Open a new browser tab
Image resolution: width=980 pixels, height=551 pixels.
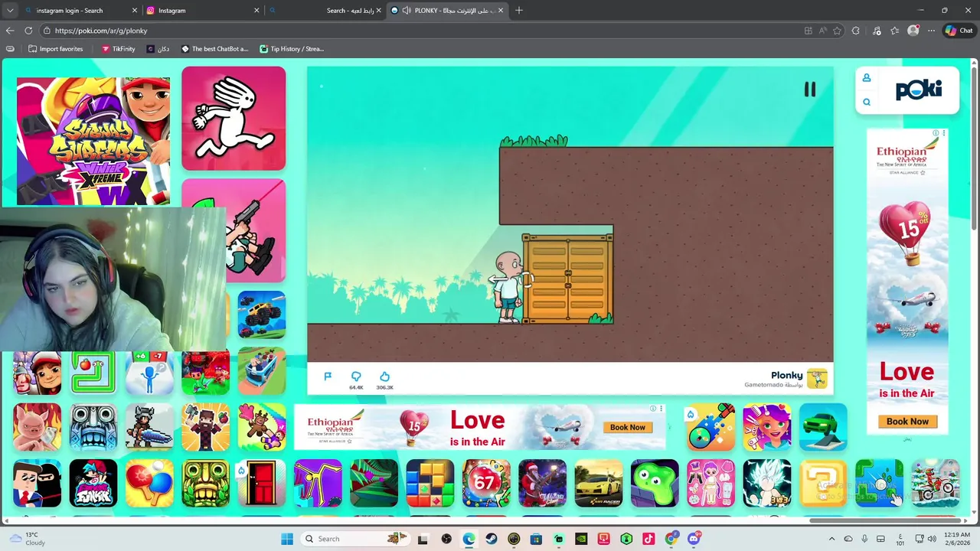coord(519,11)
